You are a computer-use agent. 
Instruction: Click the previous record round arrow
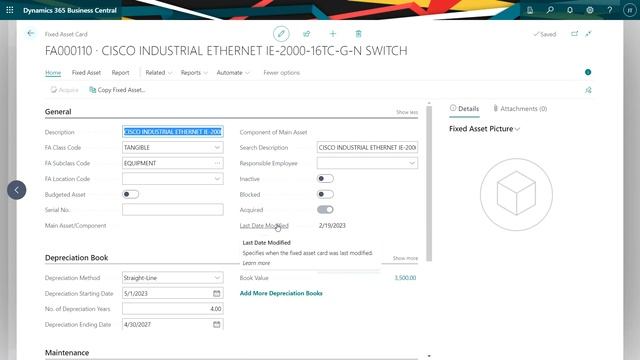click(17, 190)
